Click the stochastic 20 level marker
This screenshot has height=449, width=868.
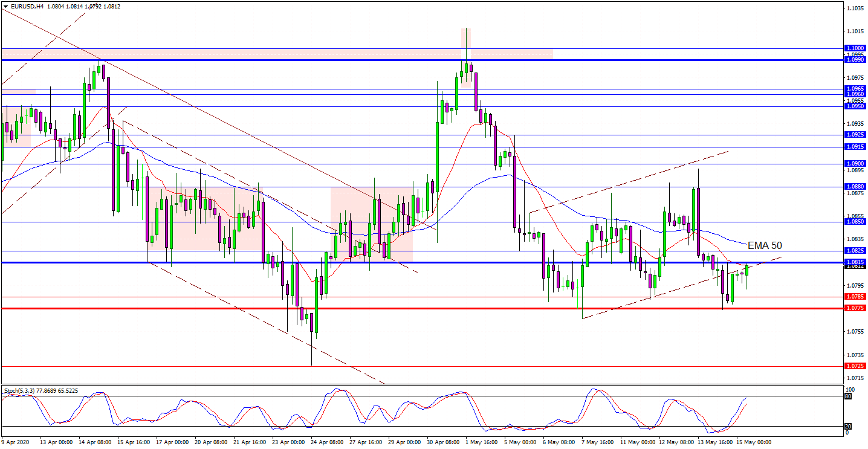(847, 426)
